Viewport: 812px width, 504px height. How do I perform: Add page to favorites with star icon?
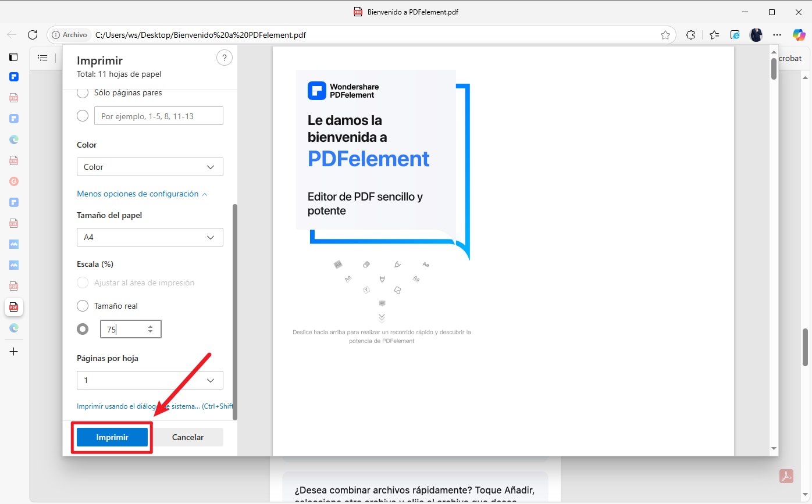point(665,35)
